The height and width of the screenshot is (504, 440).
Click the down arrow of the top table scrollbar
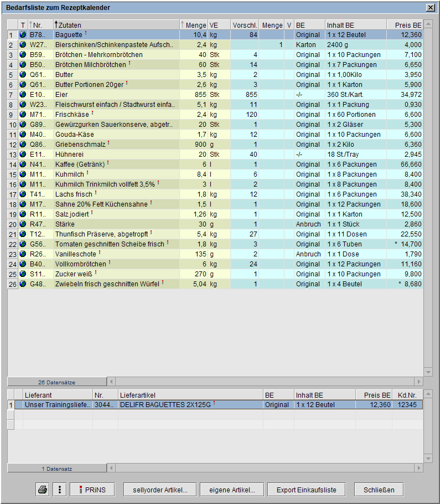pyautogui.click(x=428, y=372)
